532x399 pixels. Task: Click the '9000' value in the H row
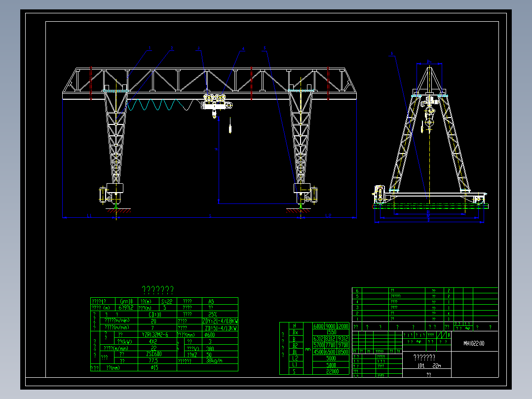pos(331,326)
